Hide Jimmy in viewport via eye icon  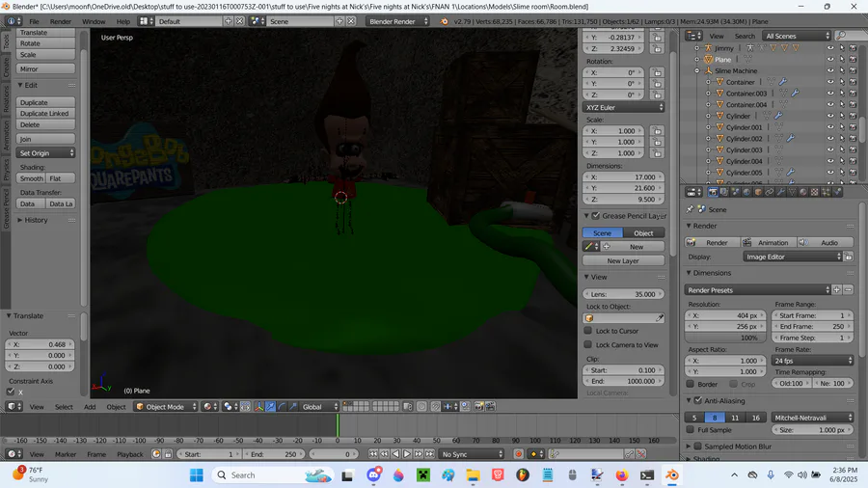click(x=830, y=48)
